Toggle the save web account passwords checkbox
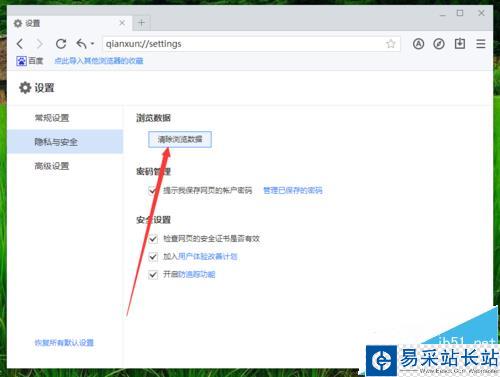The image size is (500, 377). 153,191
